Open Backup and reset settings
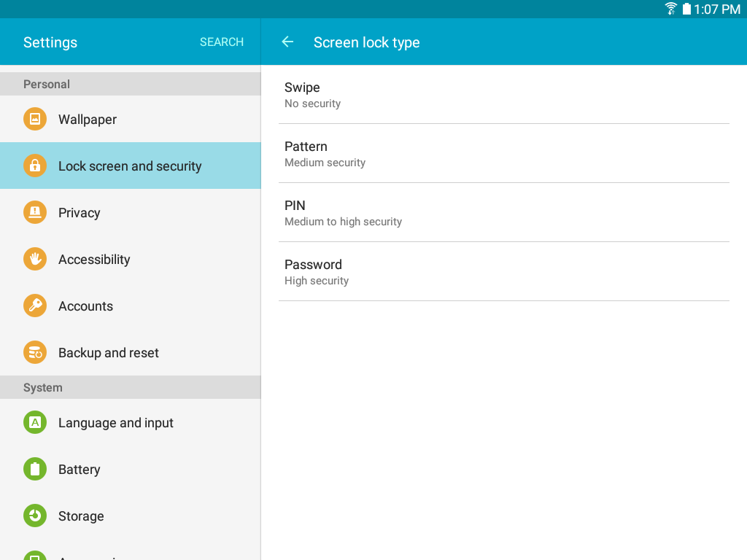Screen dimensions: 747x560 [131, 352]
